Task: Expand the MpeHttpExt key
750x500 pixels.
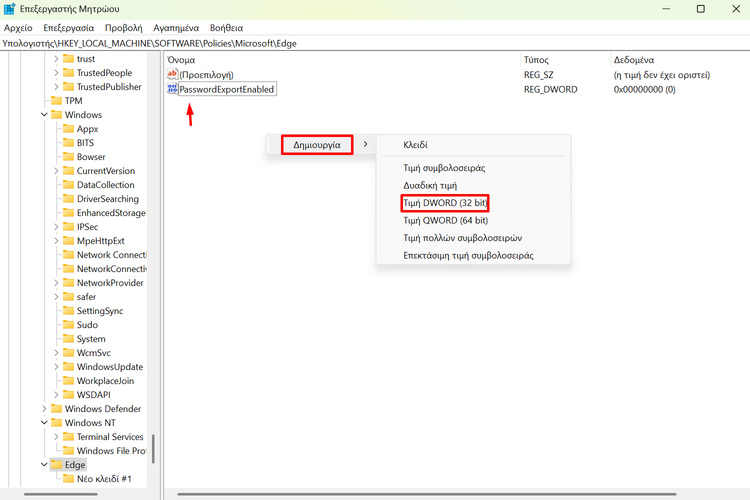Action: pos(56,241)
